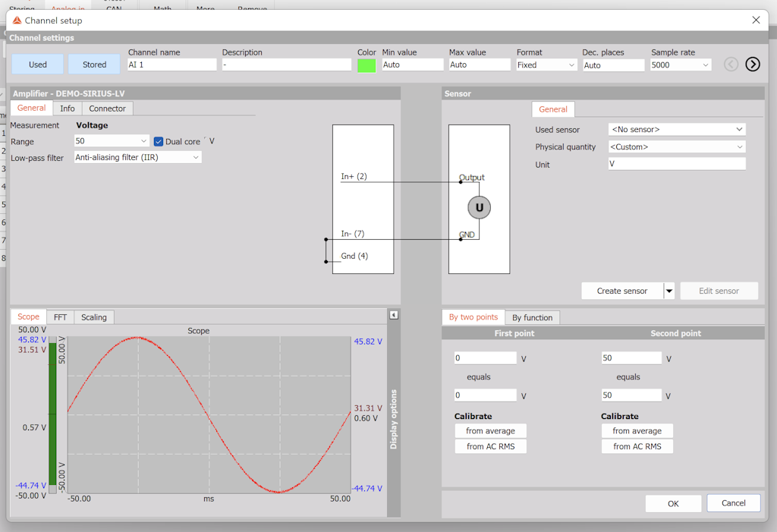Click the Dewesoft logo in title bar
Viewport: 777px width, 532px height.
tap(17, 20)
